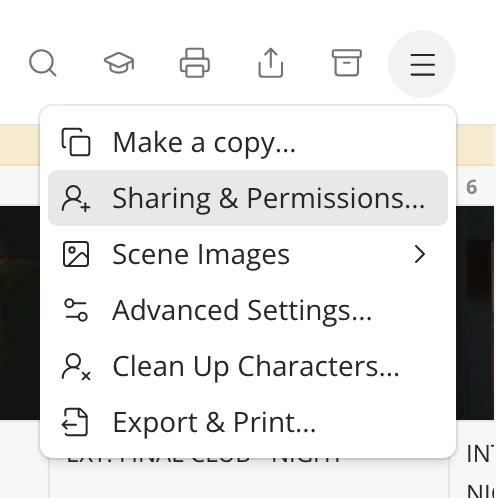Viewport: 496px width, 498px height.
Task: Expand the Scene Images chevron arrow
Action: (420, 254)
